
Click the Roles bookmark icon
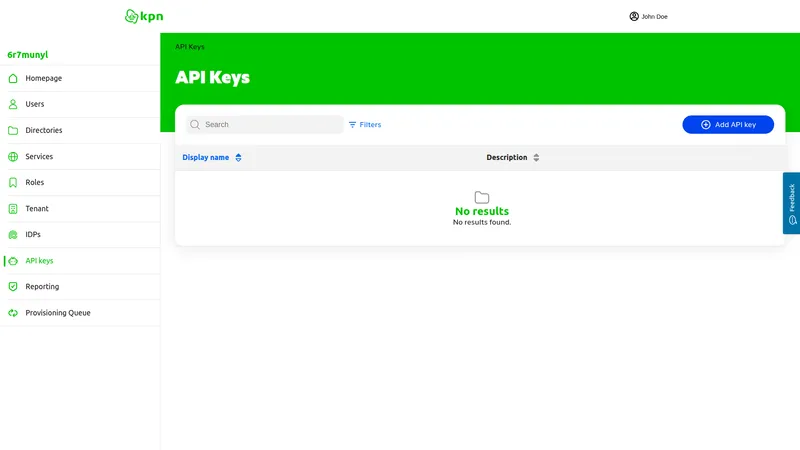(13, 182)
